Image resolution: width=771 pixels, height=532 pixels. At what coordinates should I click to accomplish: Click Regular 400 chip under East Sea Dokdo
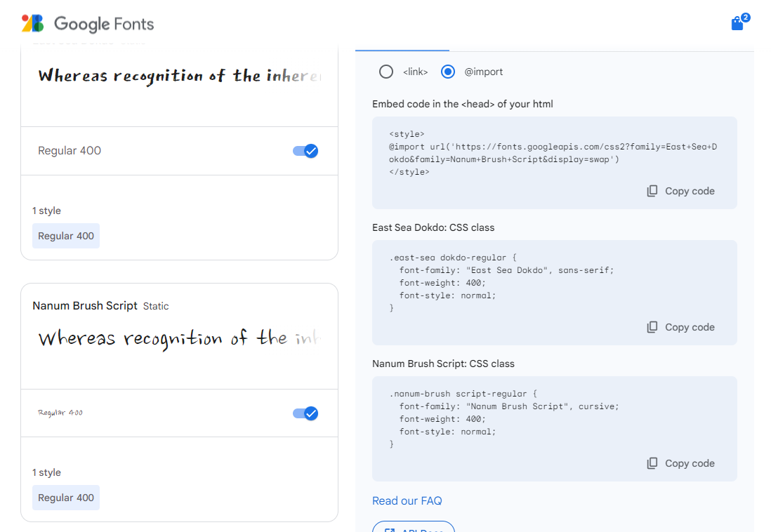point(66,236)
